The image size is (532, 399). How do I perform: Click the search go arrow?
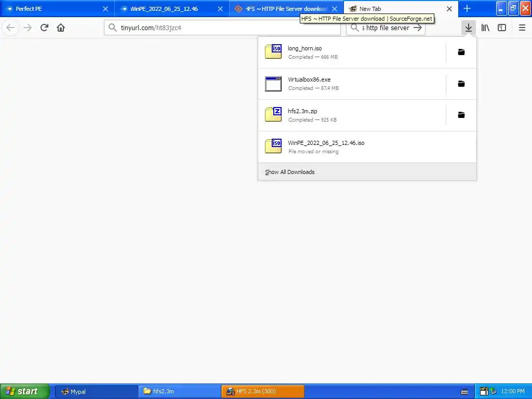point(418,28)
